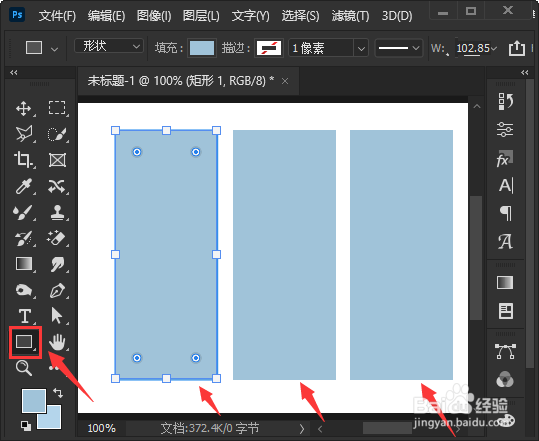This screenshot has width=539, height=441.
Task: Select the Path Selection tool
Action: click(x=57, y=316)
